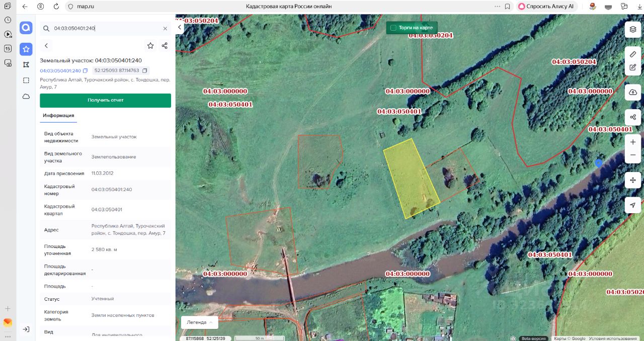Collapse the left info panel

(x=180, y=27)
